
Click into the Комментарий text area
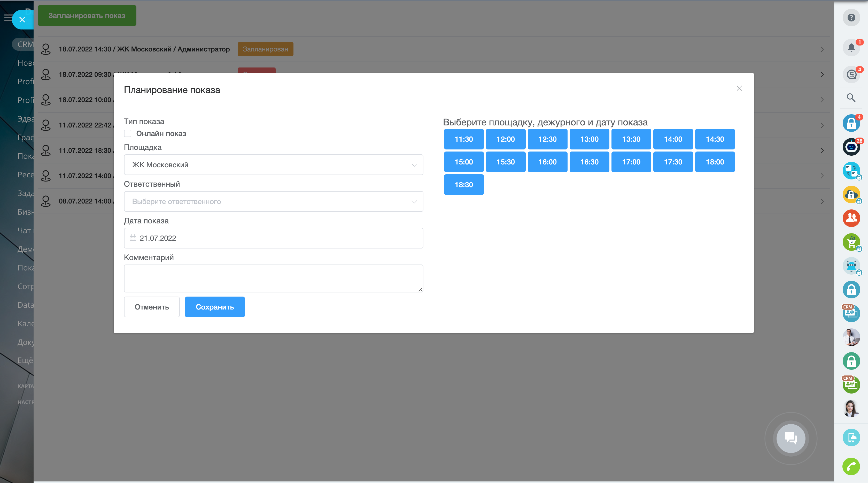point(273,278)
